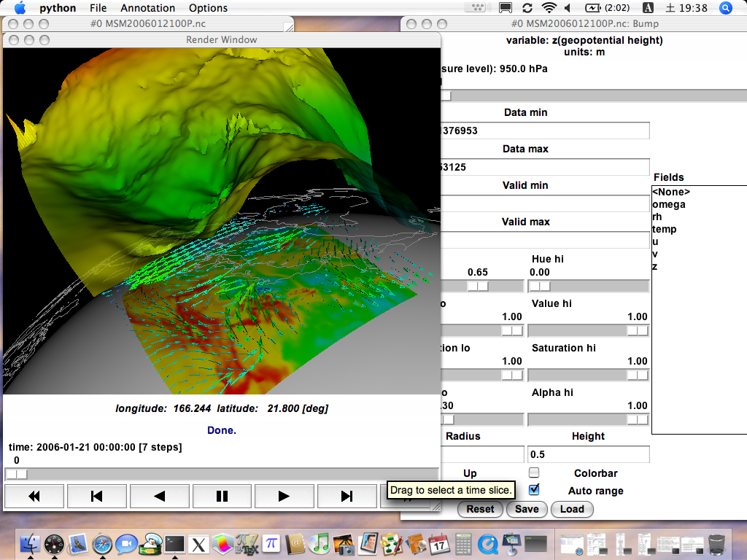Screen dimensions: 747x560
Task: Select the temp field in Fields list
Action: click(x=665, y=229)
